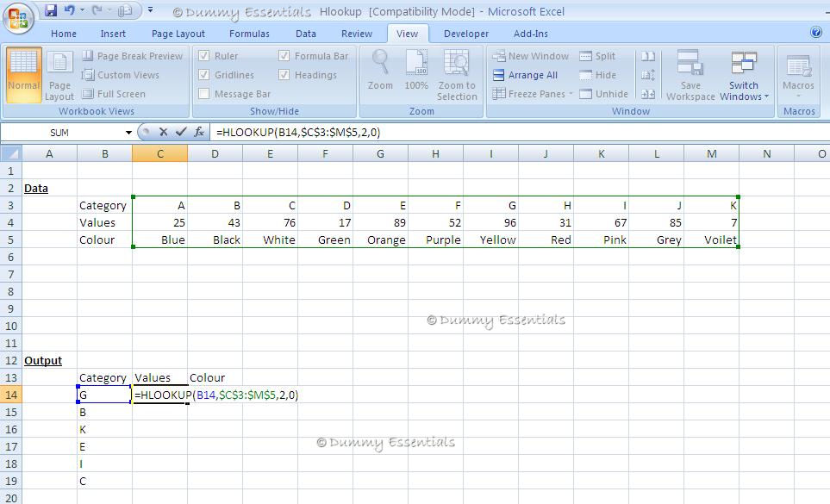
Task: Open the Developer tab
Action: (465, 34)
